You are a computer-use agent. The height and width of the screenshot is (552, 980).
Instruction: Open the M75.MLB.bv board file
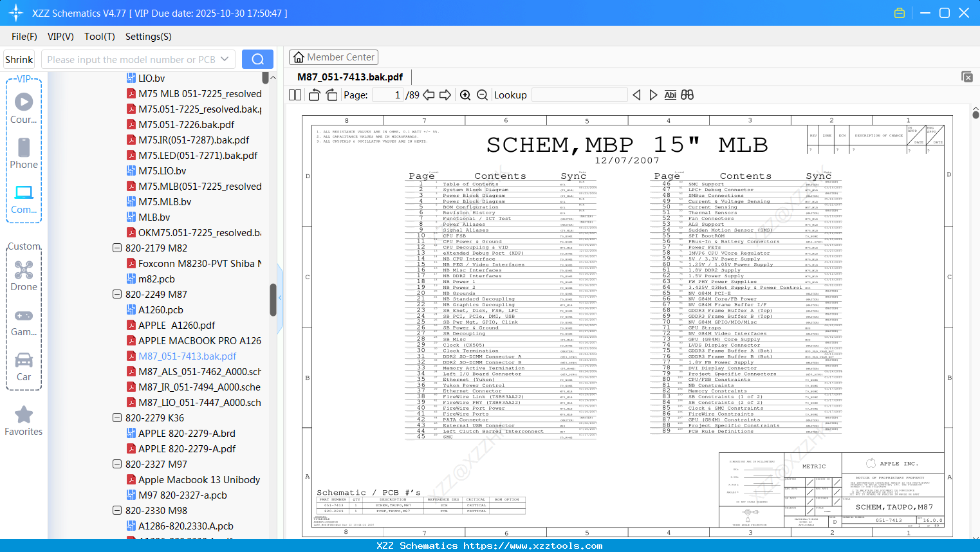point(165,201)
